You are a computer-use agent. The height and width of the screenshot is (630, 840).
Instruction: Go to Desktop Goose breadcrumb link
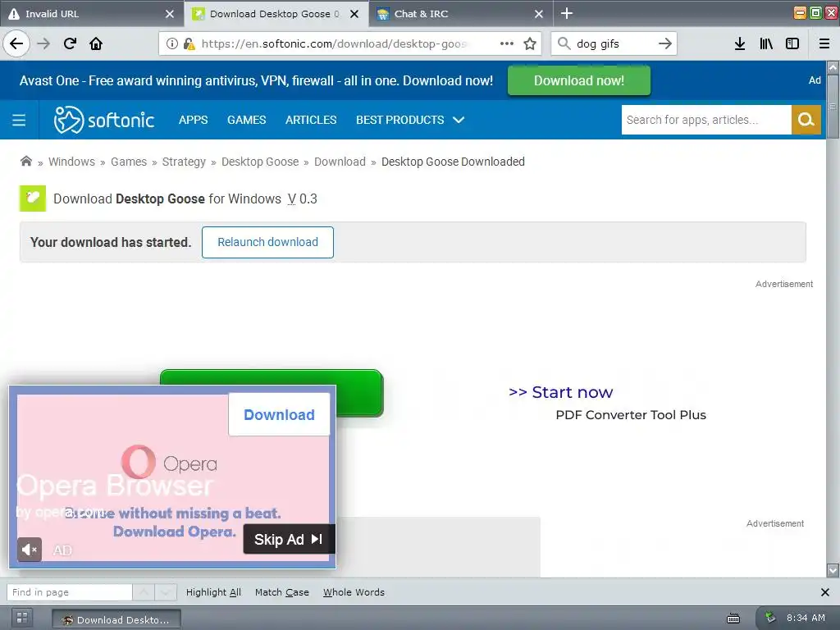(x=260, y=162)
